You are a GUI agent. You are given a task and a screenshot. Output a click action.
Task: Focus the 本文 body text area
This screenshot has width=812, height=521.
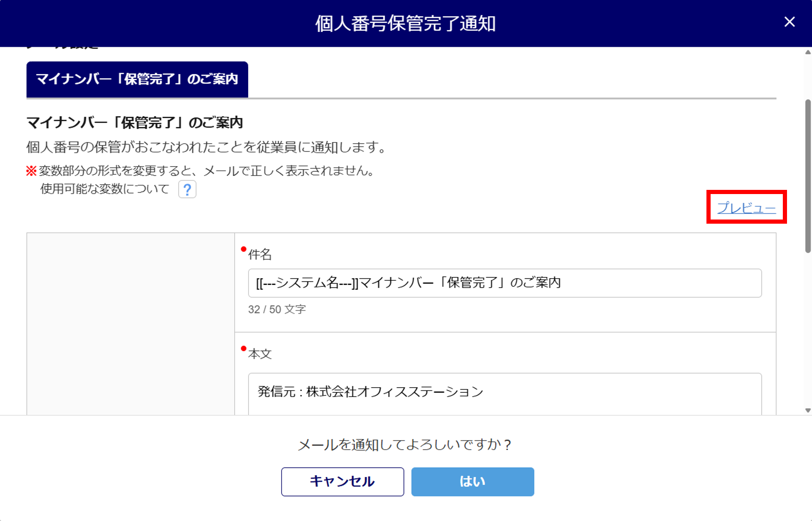tap(505, 393)
